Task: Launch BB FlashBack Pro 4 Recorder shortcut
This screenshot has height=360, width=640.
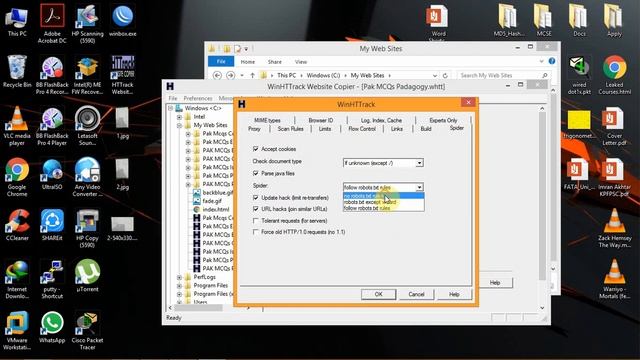Action: coord(52,75)
